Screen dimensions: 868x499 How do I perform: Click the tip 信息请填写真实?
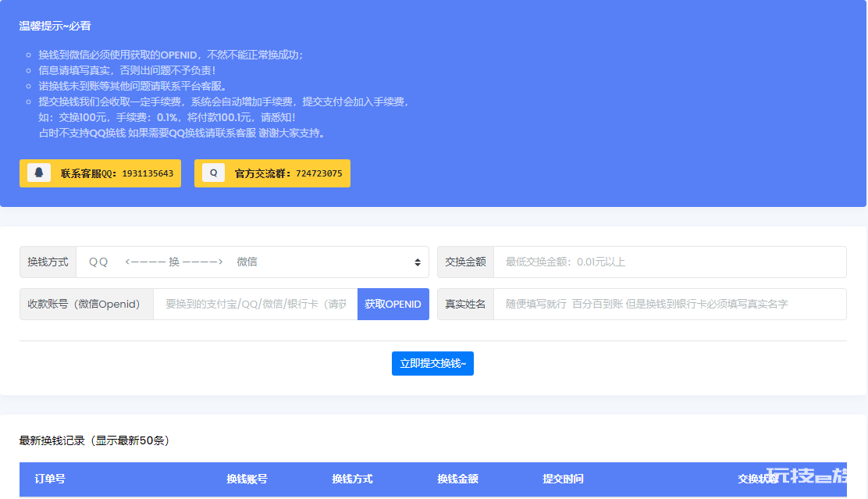coord(126,70)
